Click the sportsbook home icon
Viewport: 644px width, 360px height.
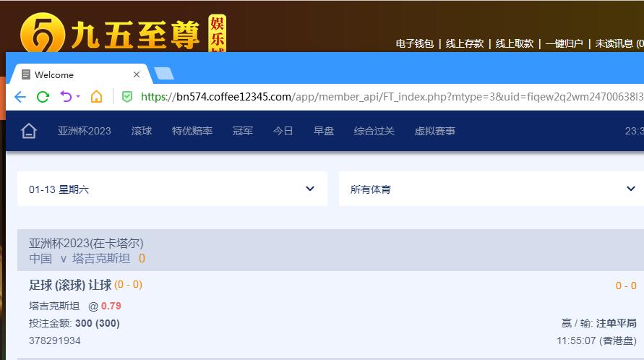pos(29,131)
